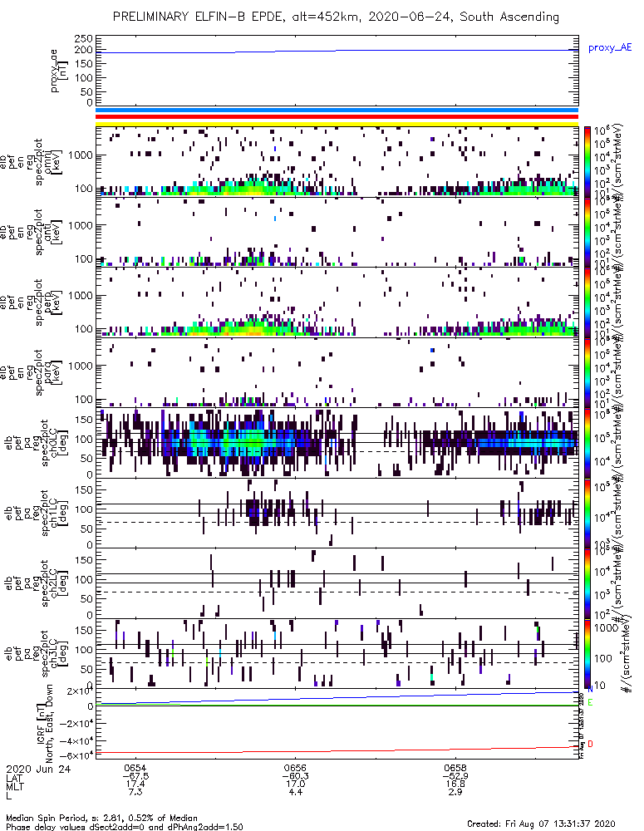The image size is (644, 831).
Task: Click the LAT value '-67.5'
Action: [135, 776]
